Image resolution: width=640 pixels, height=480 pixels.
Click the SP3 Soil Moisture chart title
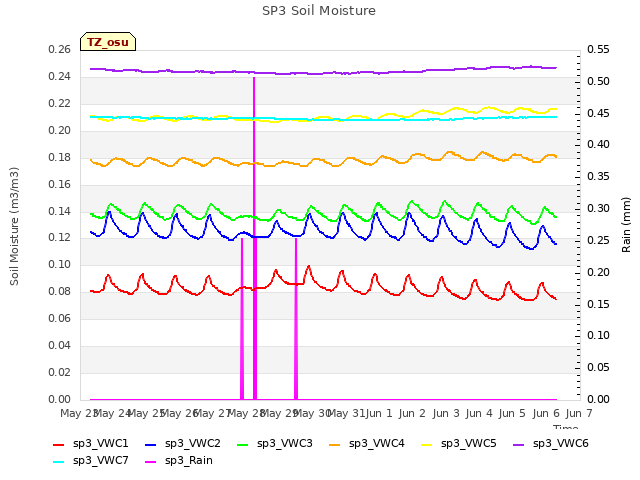319,11
